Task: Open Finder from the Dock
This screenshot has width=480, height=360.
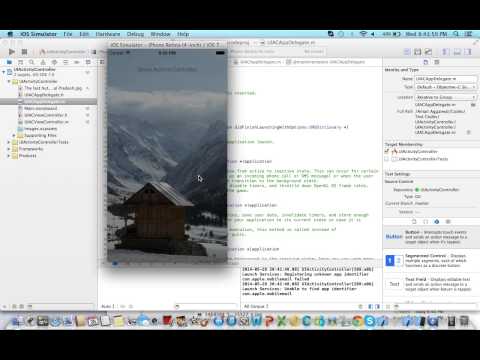Action: (17, 321)
